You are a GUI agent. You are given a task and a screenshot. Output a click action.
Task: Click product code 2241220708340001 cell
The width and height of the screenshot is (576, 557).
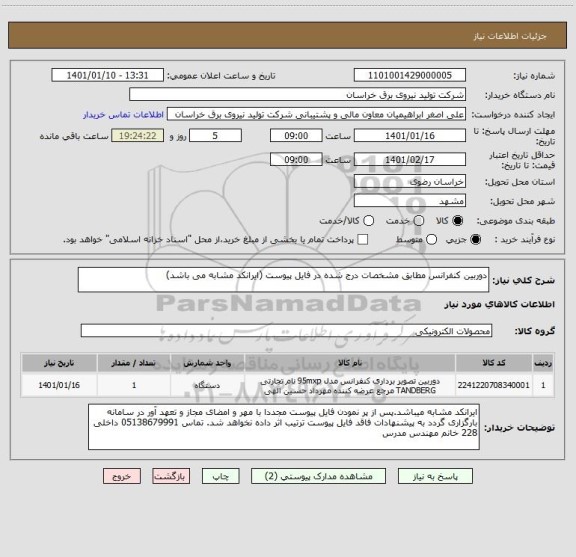click(x=494, y=385)
